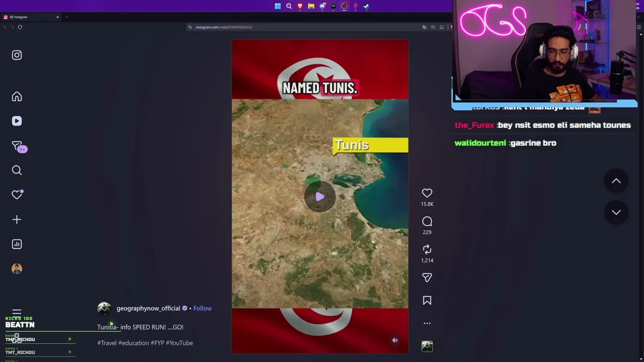644x362 pixels.
Task: Open geographynow_official avatar picture
Action: [x=104, y=308]
